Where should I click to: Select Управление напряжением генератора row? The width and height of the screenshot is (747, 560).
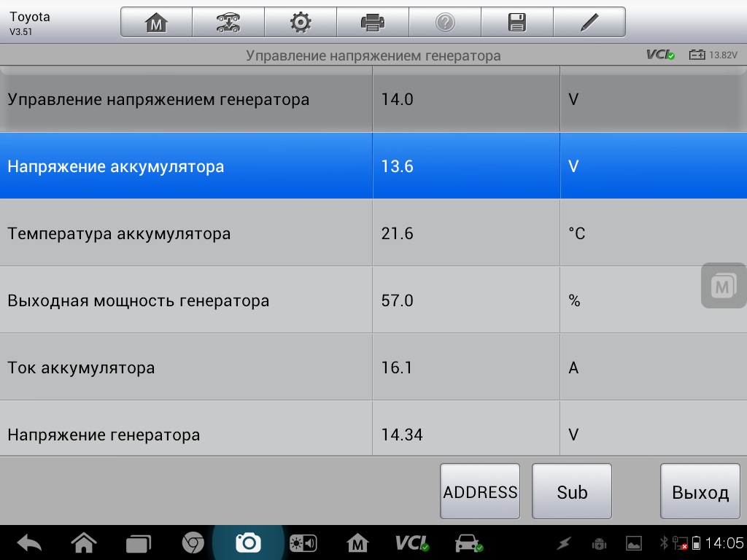186,100
